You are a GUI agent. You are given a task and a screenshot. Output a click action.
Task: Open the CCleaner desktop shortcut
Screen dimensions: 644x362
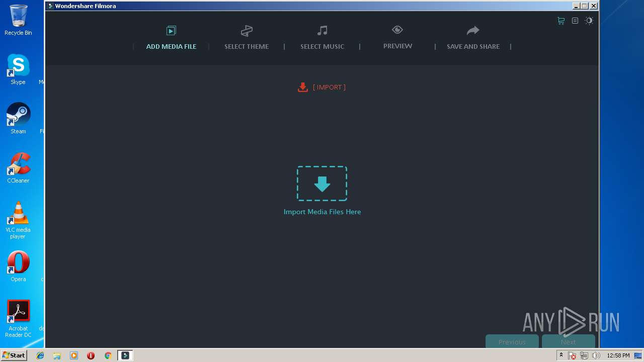(18, 167)
